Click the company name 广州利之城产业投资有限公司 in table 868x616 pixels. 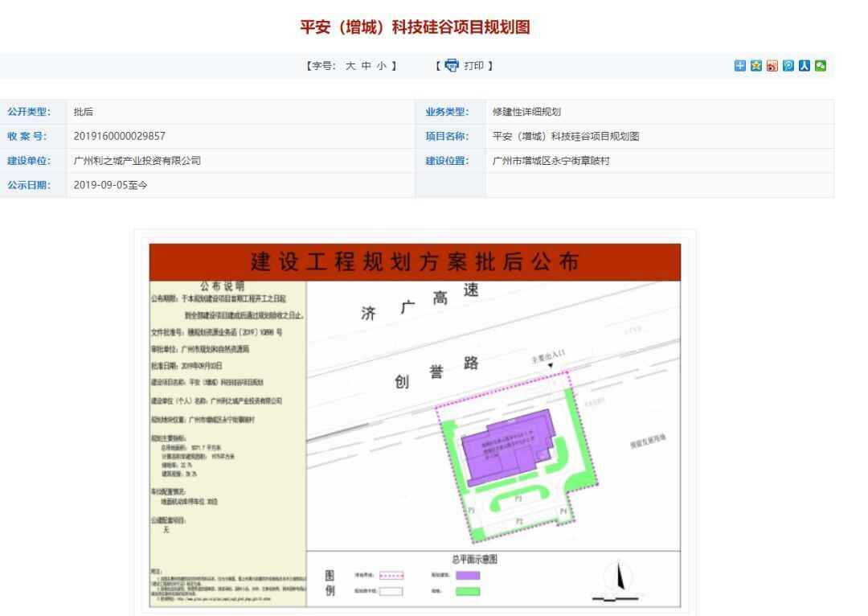(x=137, y=160)
